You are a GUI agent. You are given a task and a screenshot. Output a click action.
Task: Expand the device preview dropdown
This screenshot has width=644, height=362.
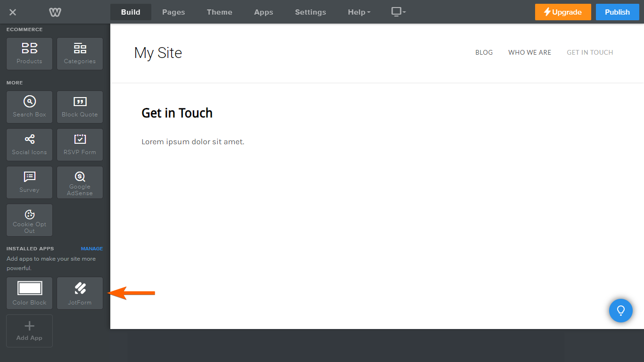click(x=398, y=12)
